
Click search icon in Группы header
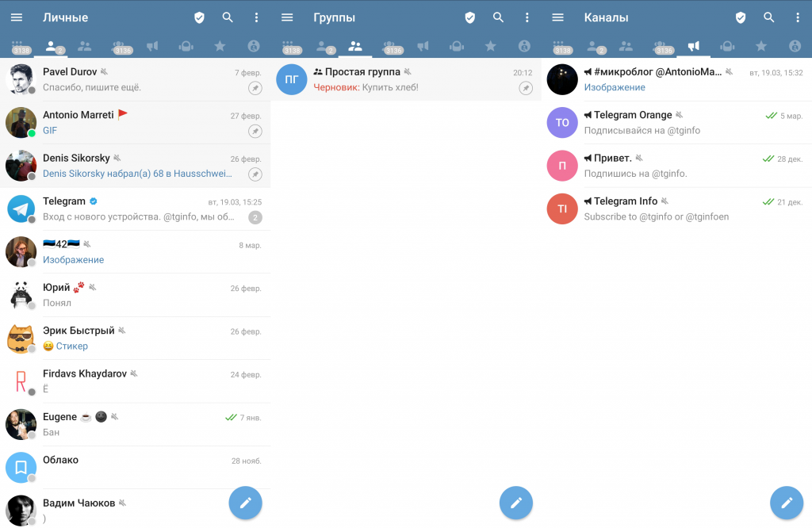pyautogui.click(x=498, y=17)
